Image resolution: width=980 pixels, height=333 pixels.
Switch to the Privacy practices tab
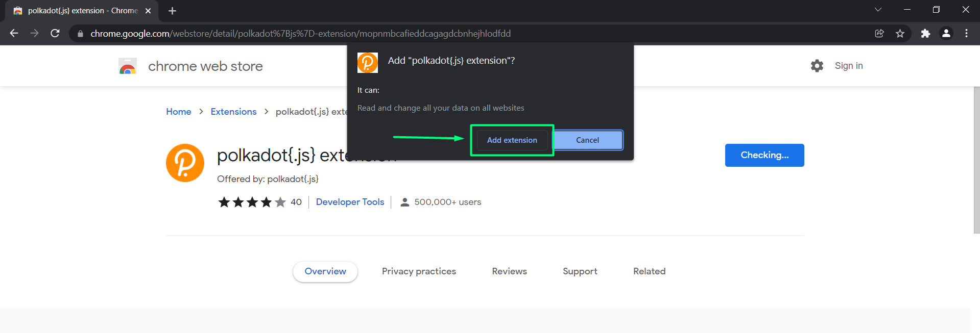coord(419,271)
